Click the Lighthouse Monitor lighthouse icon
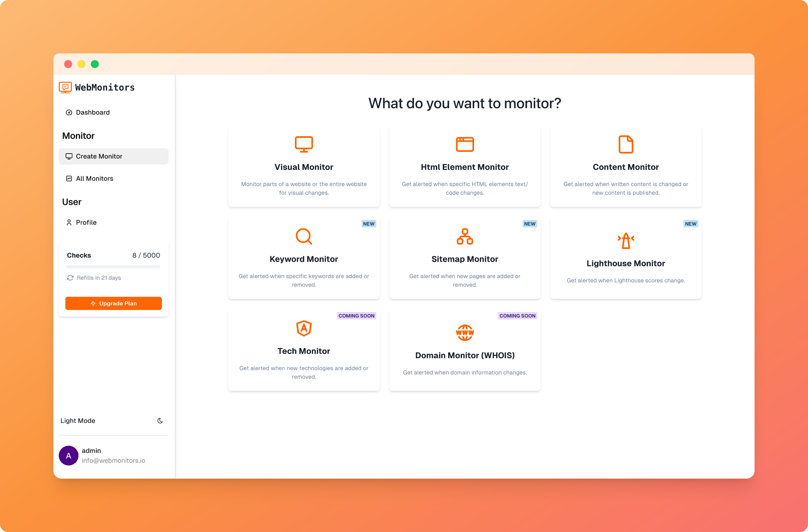The height and width of the screenshot is (532, 808). pos(626,241)
